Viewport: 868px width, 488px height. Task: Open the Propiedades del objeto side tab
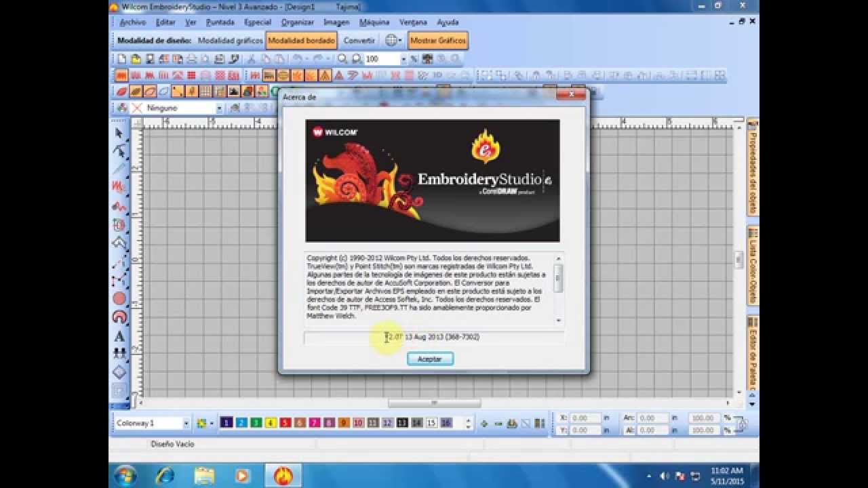point(752,167)
